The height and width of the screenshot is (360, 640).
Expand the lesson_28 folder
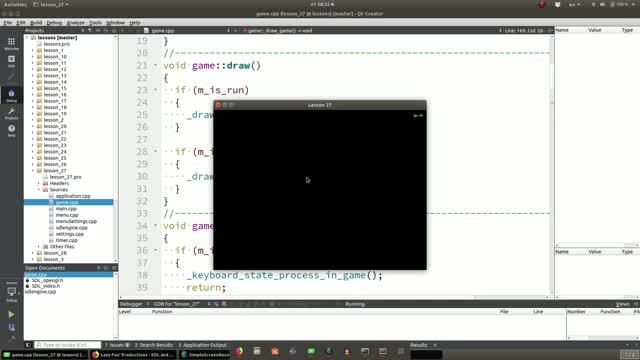(x=33, y=253)
